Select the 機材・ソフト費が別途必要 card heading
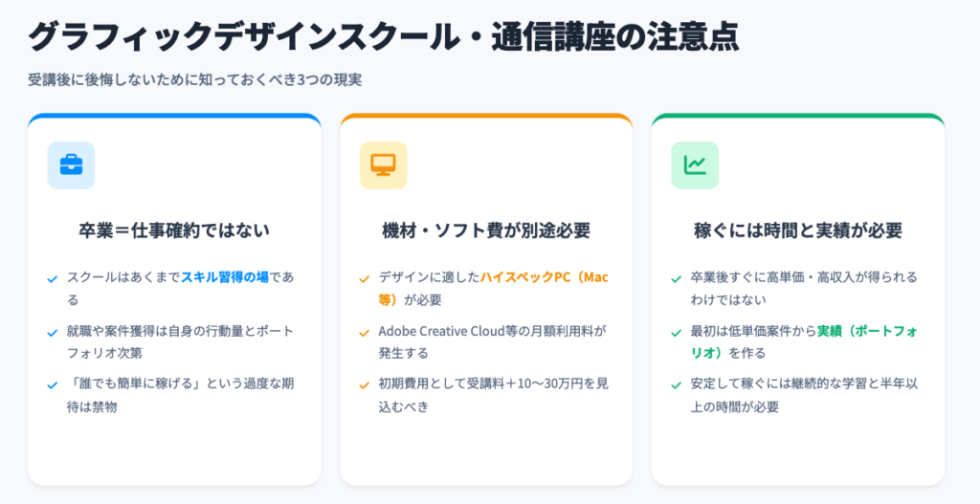This screenshot has height=504, width=980. (486, 230)
